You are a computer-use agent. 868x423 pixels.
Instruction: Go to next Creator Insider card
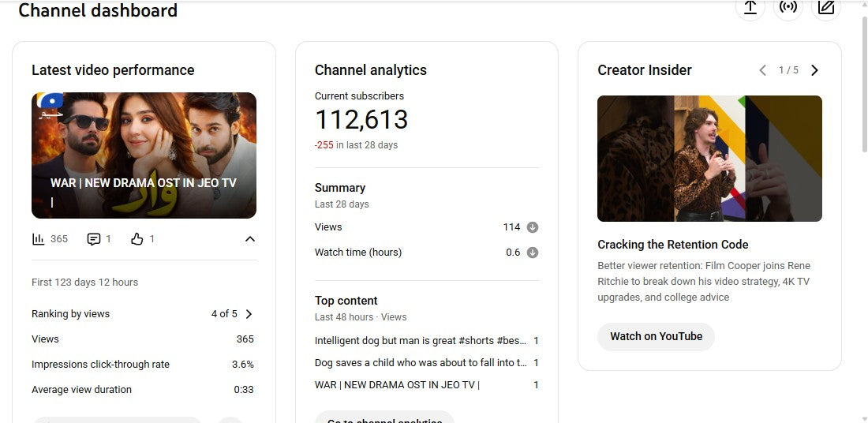click(814, 70)
